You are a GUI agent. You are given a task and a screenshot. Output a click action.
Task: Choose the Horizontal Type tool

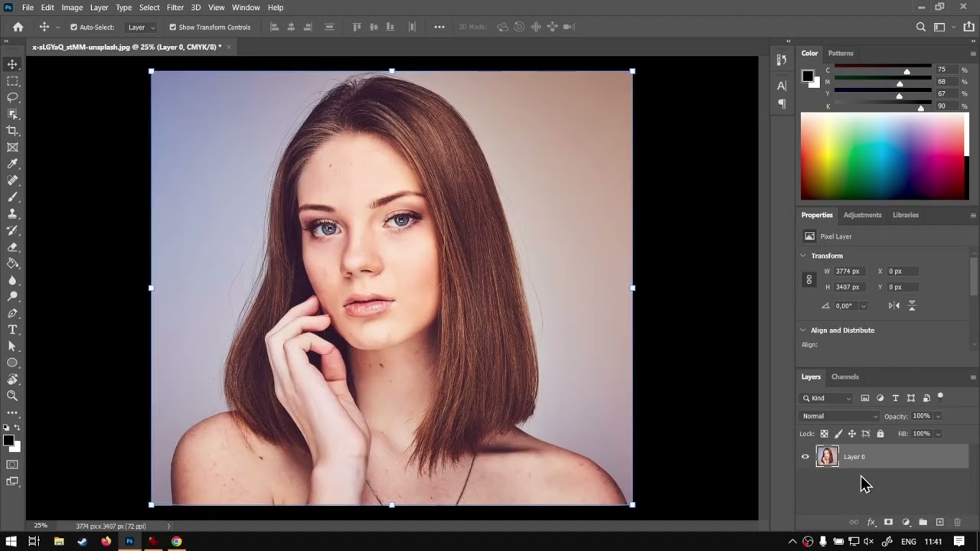12,330
